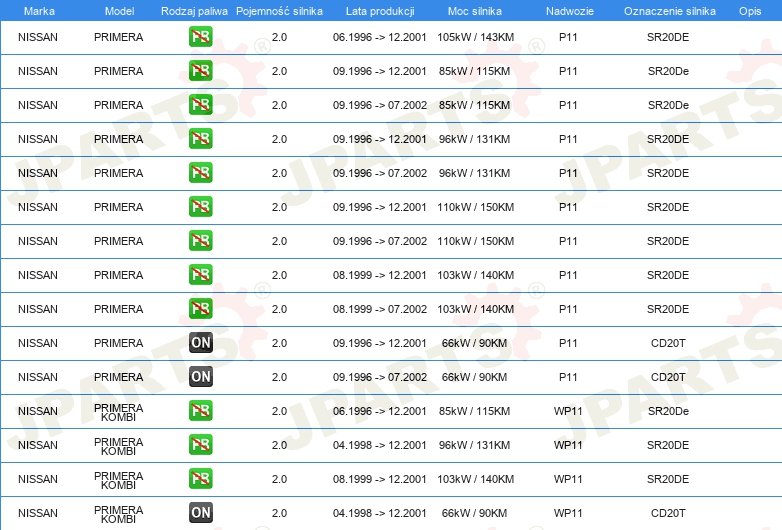
Task: Select 110kW / 150KM cell in row ending 07.2002
Action: pos(475,241)
